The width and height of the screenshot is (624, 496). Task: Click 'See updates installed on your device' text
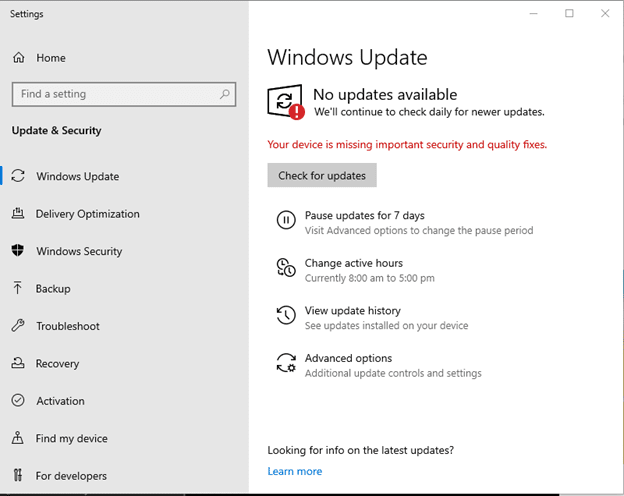tap(386, 326)
